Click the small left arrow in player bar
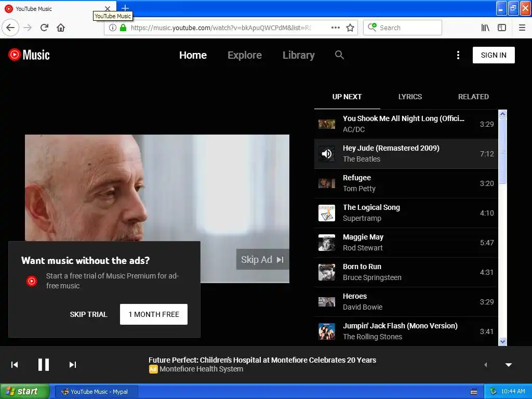 click(486, 365)
